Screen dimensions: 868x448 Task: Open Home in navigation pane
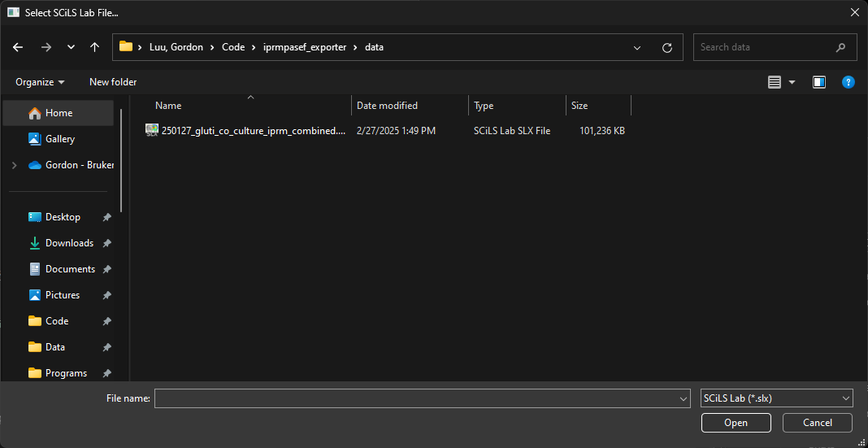pyautogui.click(x=59, y=113)
